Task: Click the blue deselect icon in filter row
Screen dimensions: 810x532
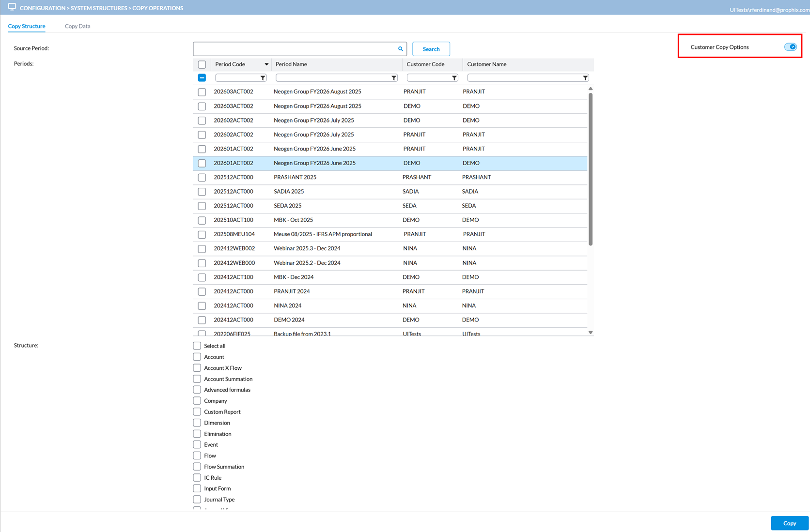Action: (202, 78)
